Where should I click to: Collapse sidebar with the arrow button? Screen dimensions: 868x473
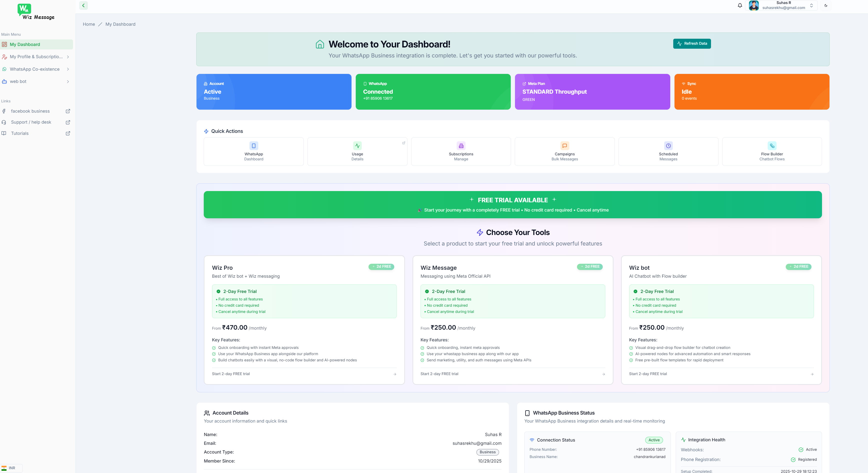pyautogui.click(x=83, y=5)
